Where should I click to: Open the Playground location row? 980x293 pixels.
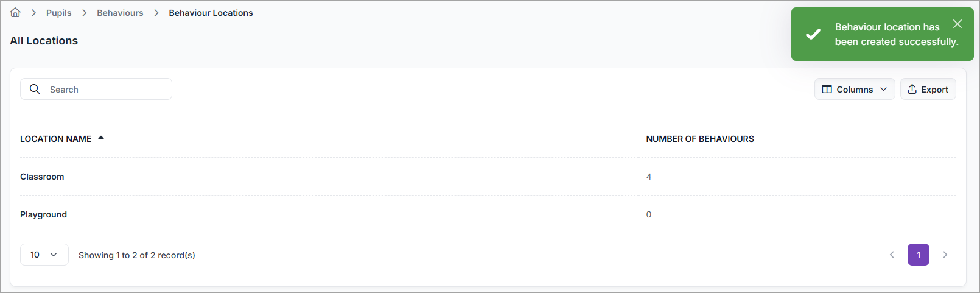[43, 214]
